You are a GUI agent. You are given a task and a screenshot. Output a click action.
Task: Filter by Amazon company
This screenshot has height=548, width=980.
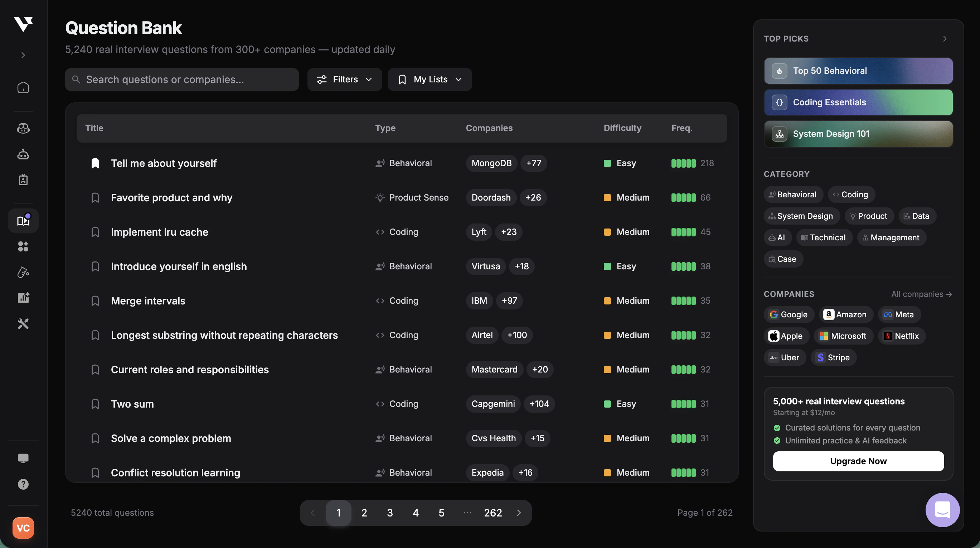point(845,314)
